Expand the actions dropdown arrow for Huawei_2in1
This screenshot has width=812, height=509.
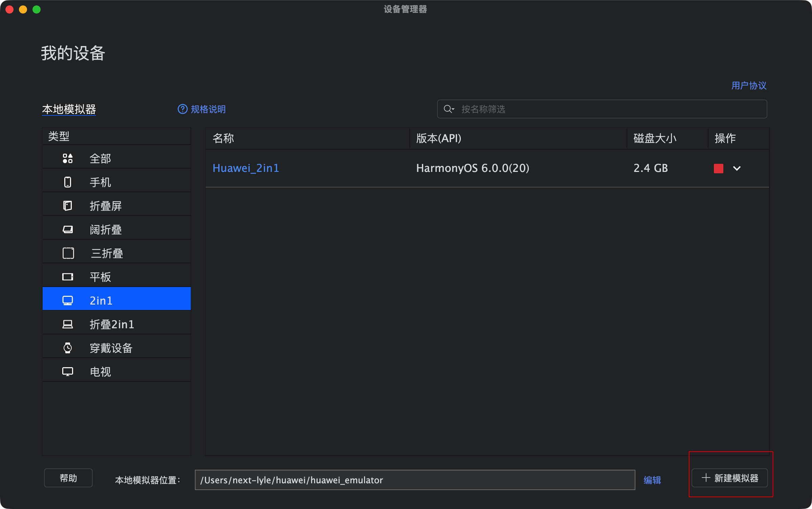(x=737, y=168)
